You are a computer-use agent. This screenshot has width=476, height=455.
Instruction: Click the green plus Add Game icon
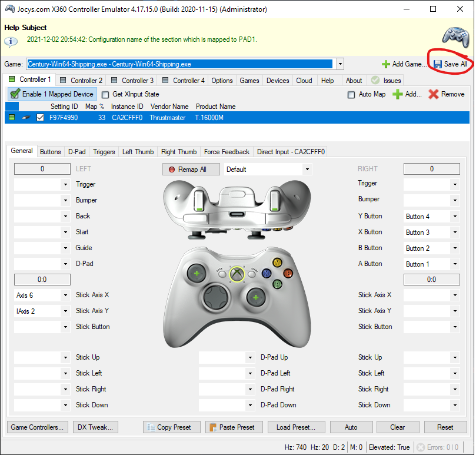[385, 64]
